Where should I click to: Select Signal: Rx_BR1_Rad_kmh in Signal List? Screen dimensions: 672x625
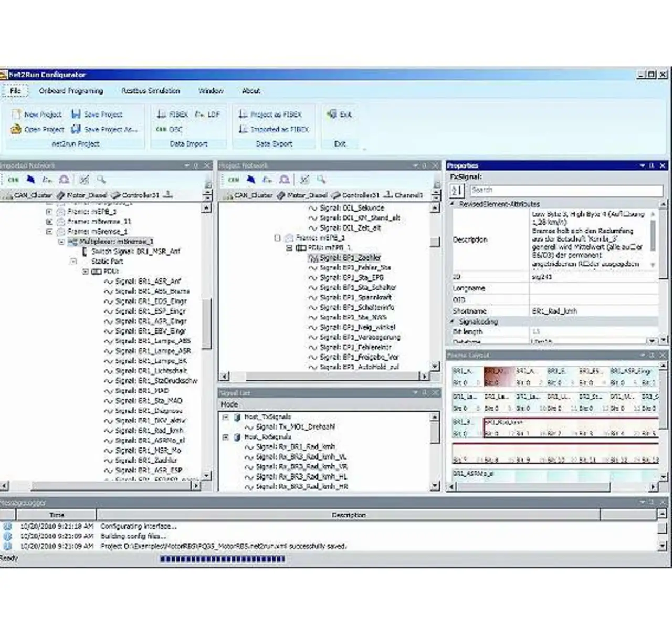pyautogui.click(x=290, y=447)
